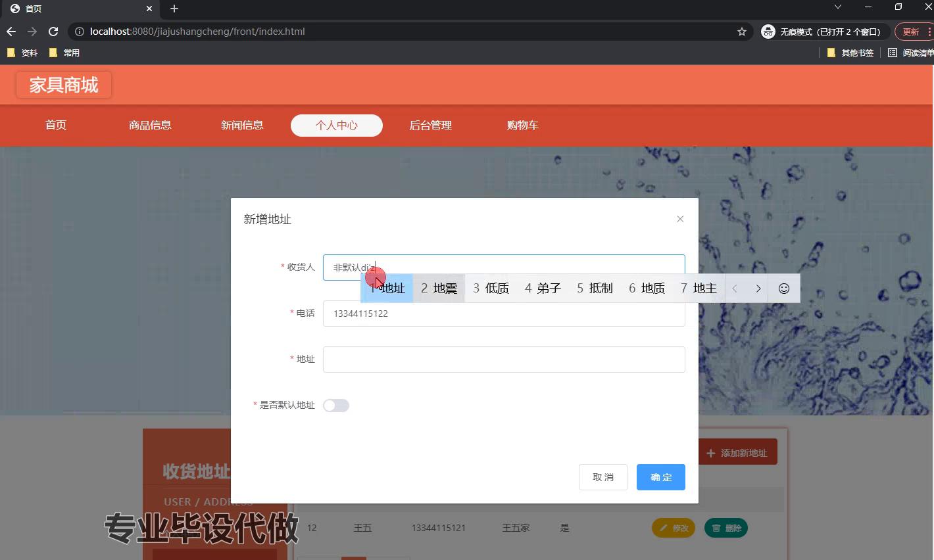The image size is (934, 560).
Task: Cancel the dialog with 取消
Action: (602, 477)
